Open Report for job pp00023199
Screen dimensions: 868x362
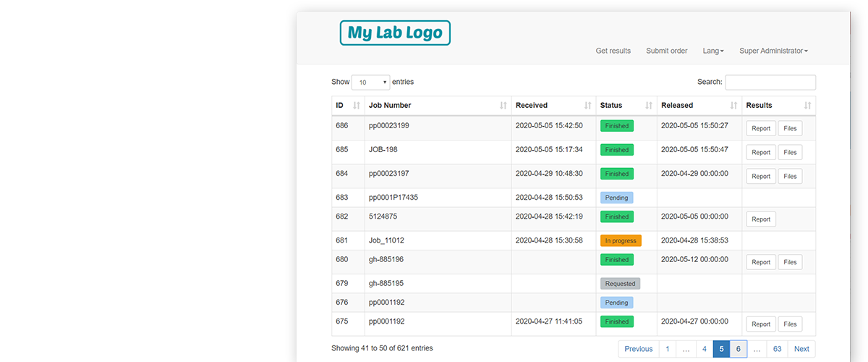[x=761, y=129]
